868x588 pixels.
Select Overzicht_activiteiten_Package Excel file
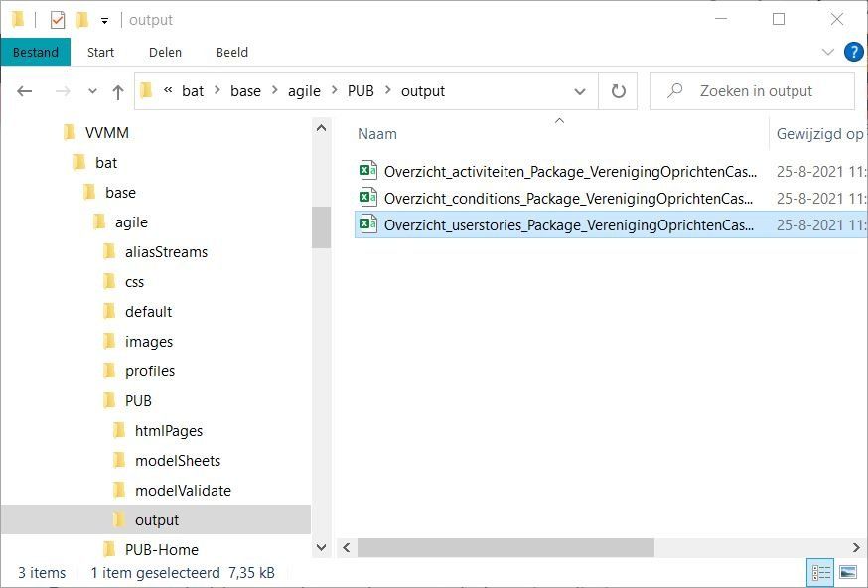click(570, 172)
